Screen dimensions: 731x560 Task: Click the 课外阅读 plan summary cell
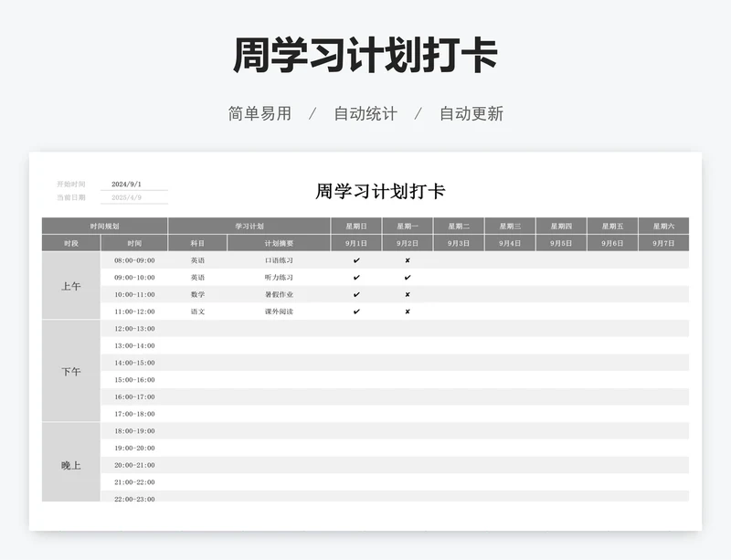coord(279,312)
